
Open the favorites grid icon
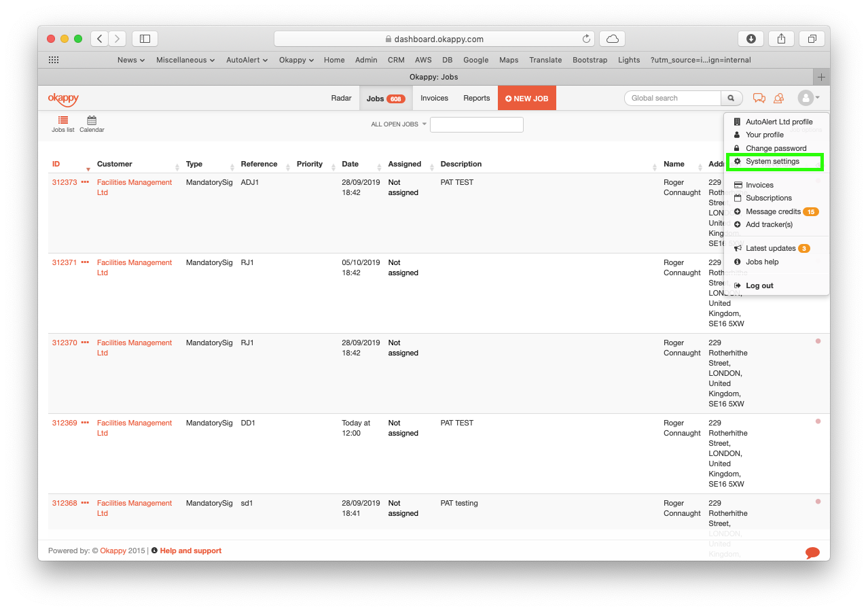[54, 60]
